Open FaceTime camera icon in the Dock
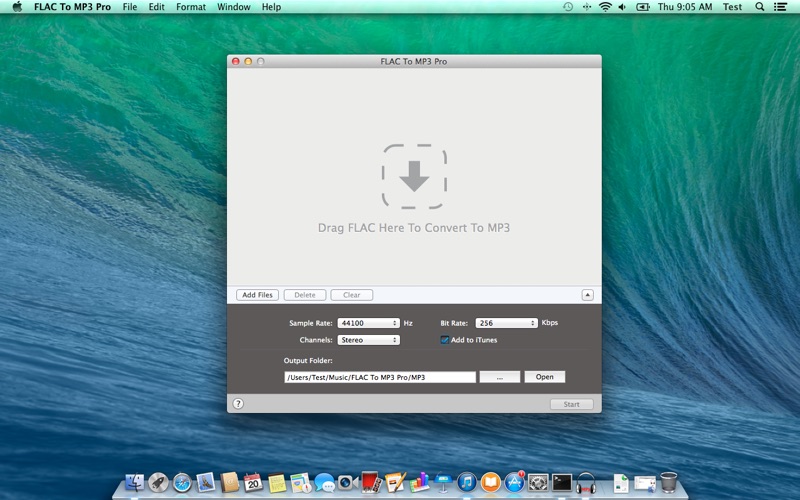 348,482
